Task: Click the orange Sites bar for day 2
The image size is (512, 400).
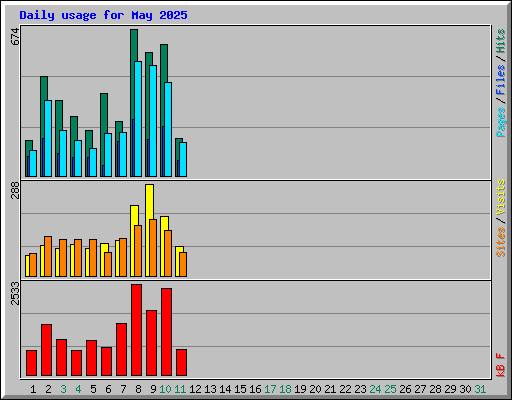Action: click(48, 256)
